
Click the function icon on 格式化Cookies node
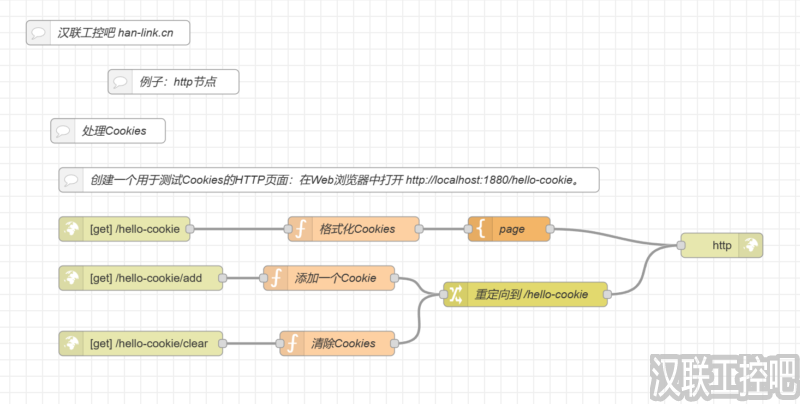click(x=299, y=229)
